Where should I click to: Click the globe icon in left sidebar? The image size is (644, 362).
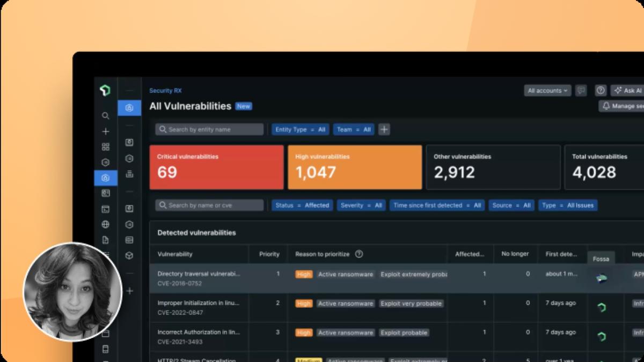coord(106,225)
